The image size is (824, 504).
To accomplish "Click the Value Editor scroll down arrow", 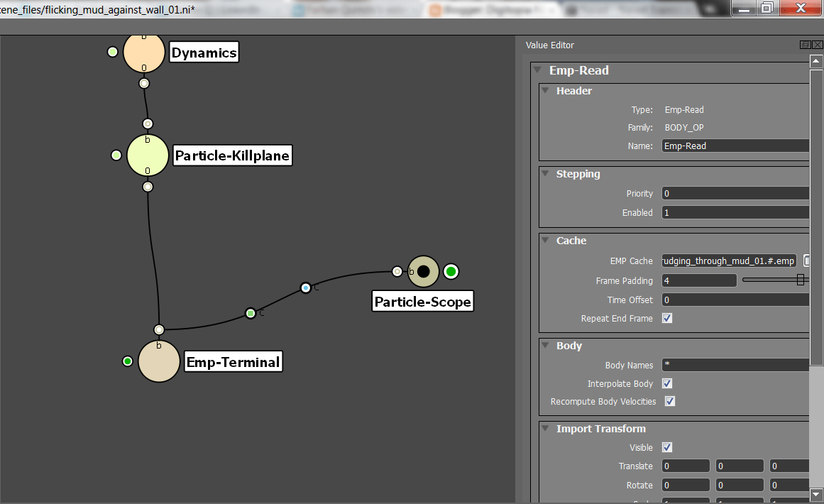I will tap(815, 494).
